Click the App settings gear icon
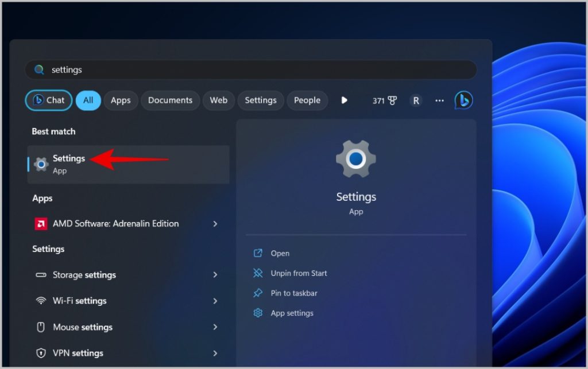This screenshot has width=588, height=369. pos(258,313)
